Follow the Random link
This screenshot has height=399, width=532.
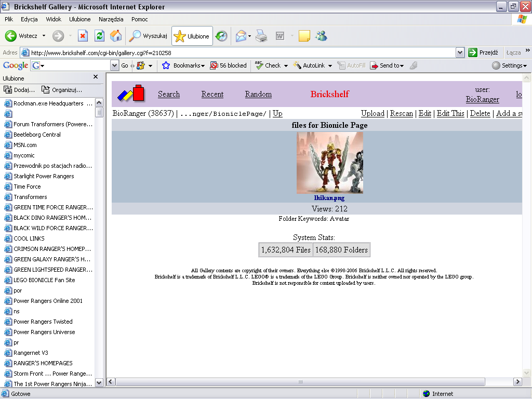258,94
